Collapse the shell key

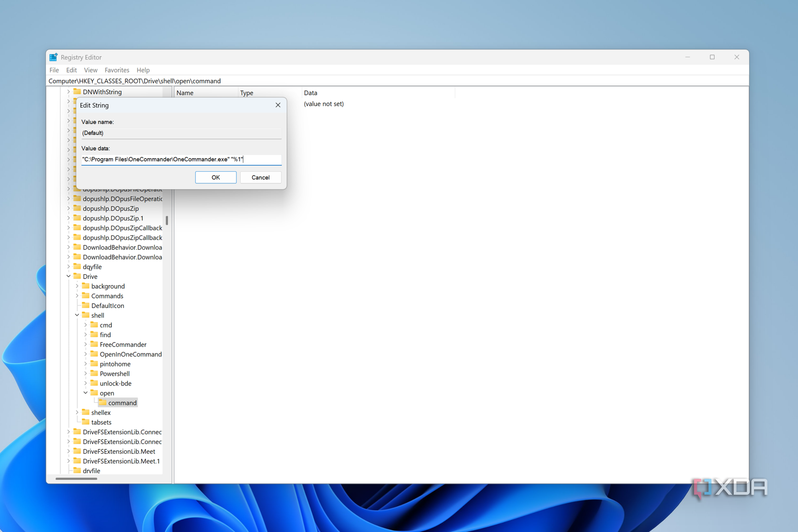76,315
